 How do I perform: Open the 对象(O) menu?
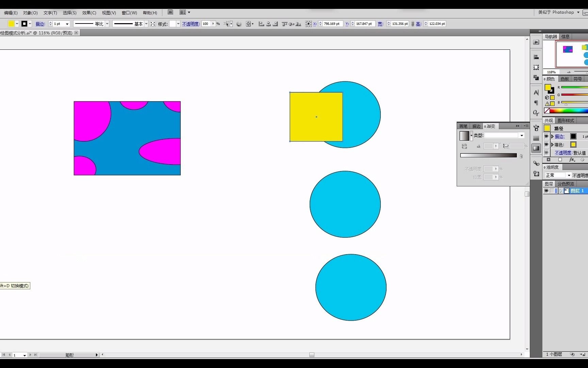(30, 13)
